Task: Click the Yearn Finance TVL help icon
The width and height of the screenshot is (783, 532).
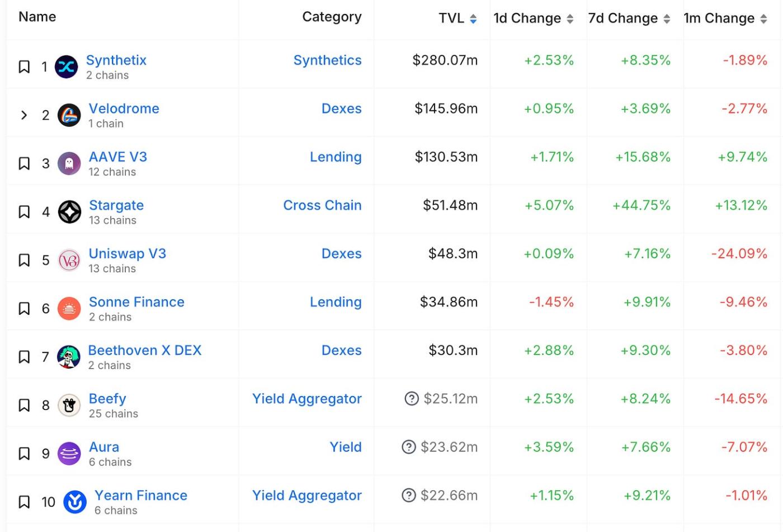Action: (x=409, y=496)
